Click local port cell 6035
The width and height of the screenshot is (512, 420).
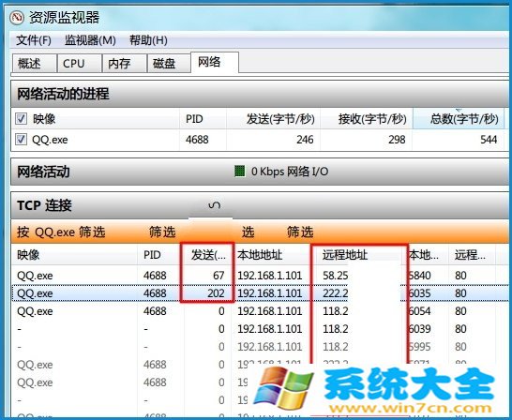(420, 293)
